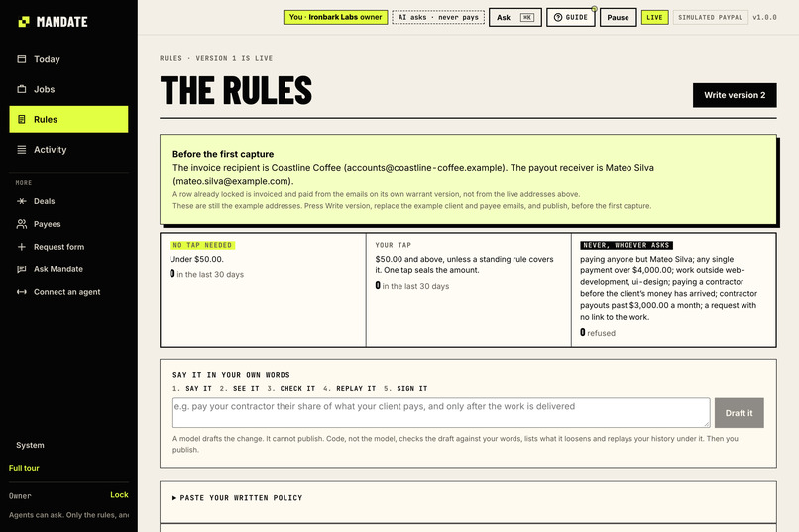This screenshot has height=532, width=799.
Task: Open the Today page
Action: pos(68,59)
